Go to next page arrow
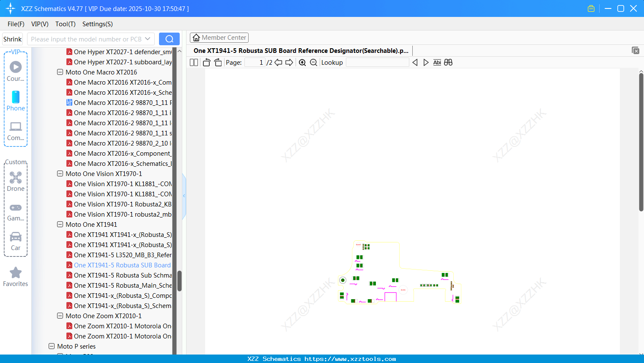The height and width of the screenshot is (363, 644). (x=289, y=63)
